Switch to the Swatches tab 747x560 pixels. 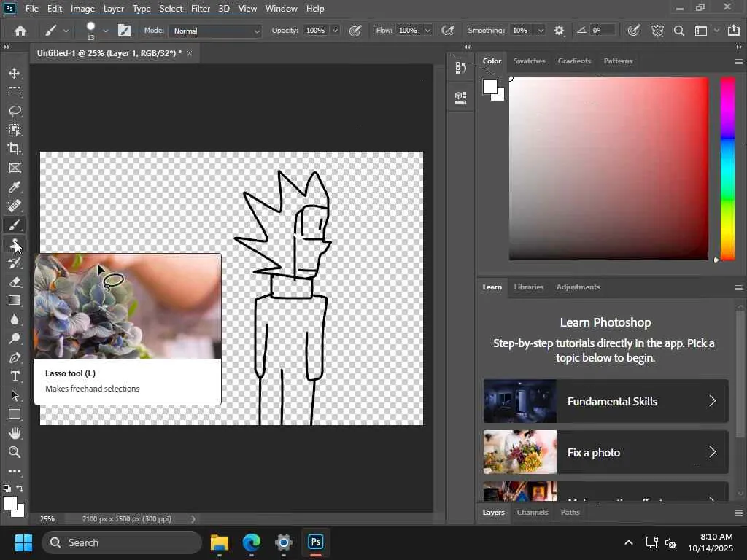tap(529, 61)
